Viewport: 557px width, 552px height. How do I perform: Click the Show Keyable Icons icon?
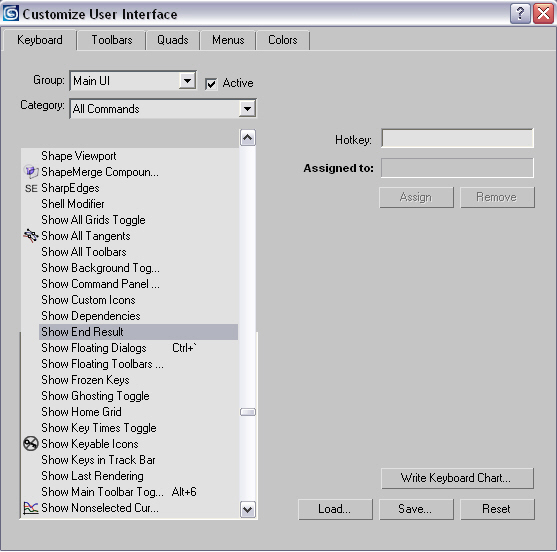(x=31, y=444)
